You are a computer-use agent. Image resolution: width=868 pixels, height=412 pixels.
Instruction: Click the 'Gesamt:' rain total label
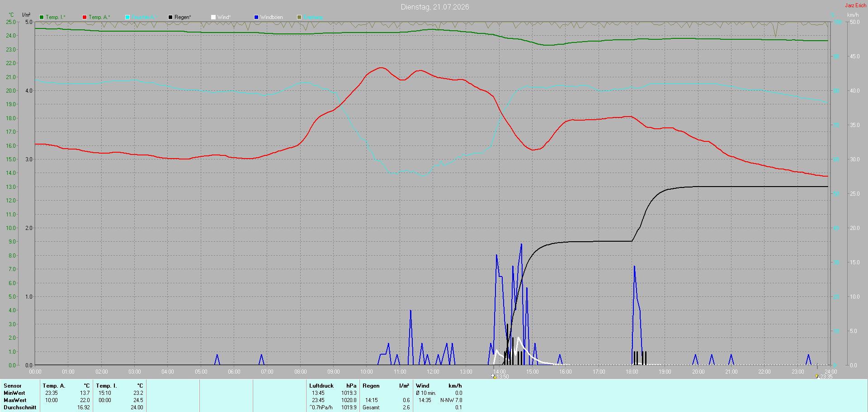(x=371, y=407)
